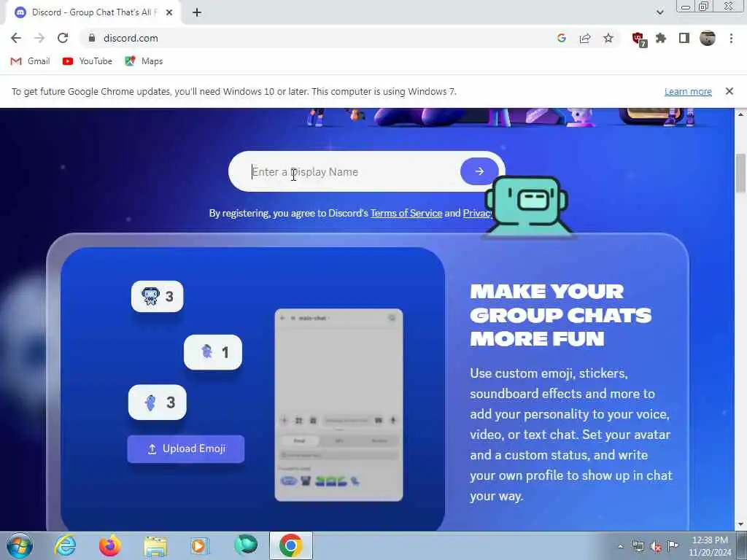Bookmark this page with the star icon
This screenshot has height=560, width=747.
pyautogui.click(x=608, y=38)
